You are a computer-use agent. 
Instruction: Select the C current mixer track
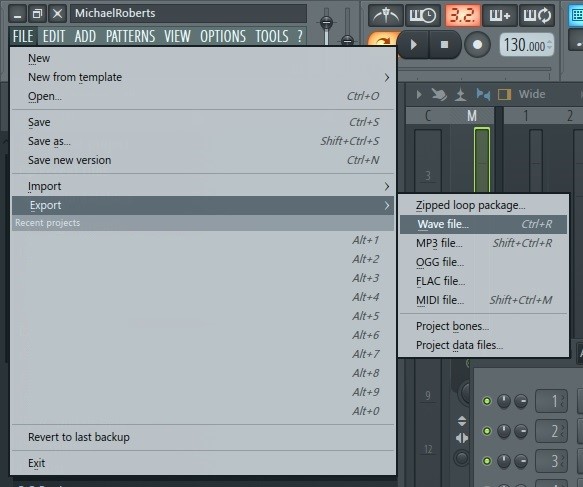point(428,116)
